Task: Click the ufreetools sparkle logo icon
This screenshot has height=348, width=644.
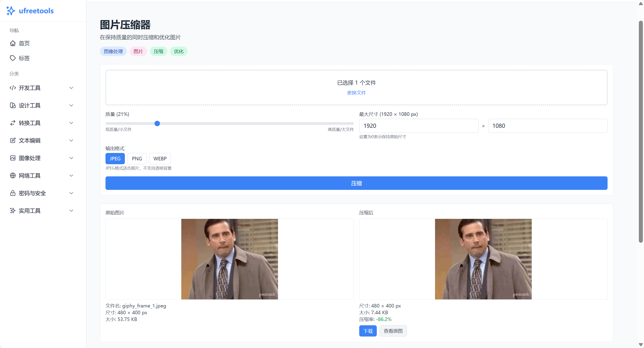Action: (x=11, y=11)
